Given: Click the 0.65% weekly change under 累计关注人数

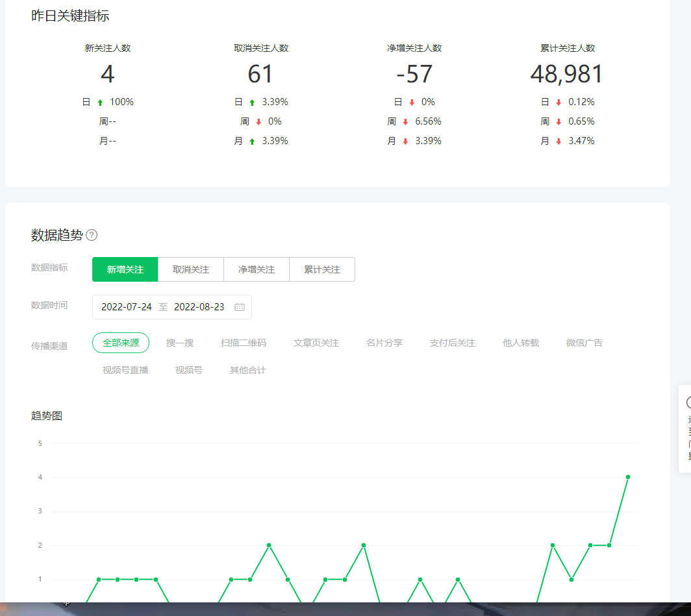Looking at the screenshot, I should pyautogui.click(x=581, y=121).
